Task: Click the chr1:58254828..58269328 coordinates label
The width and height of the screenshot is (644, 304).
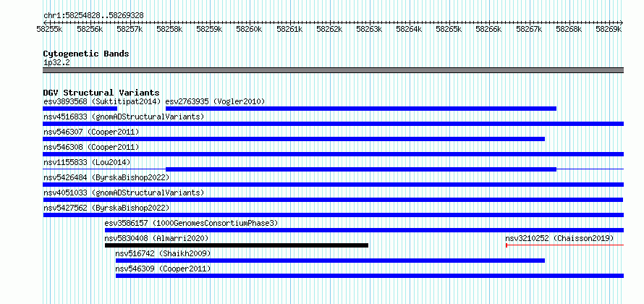Action: 93,15
